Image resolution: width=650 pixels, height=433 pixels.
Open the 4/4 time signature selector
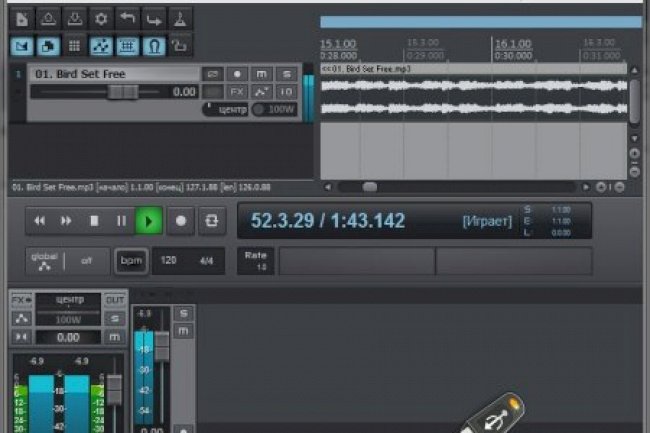tap(207, 260)
